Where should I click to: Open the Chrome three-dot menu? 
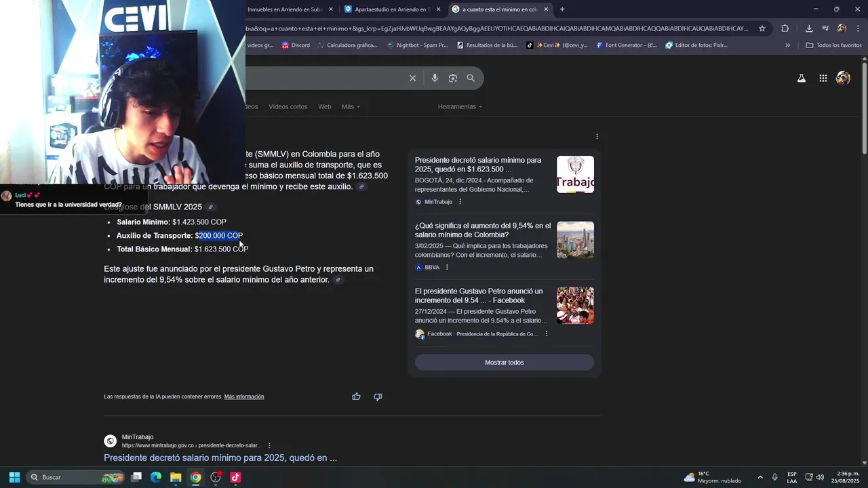click(858, 28)
